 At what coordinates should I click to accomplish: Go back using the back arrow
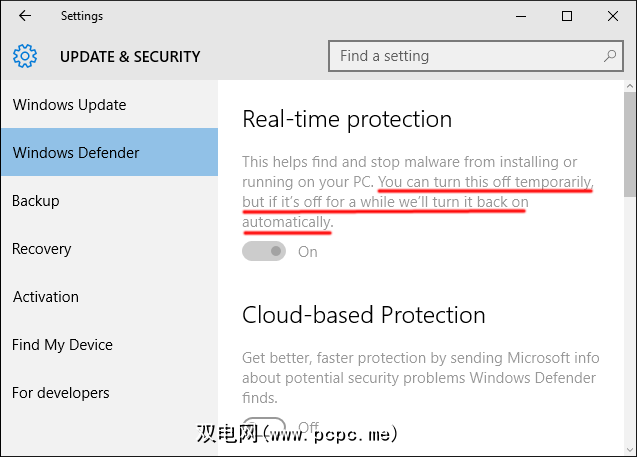click(x=25, y=16)
